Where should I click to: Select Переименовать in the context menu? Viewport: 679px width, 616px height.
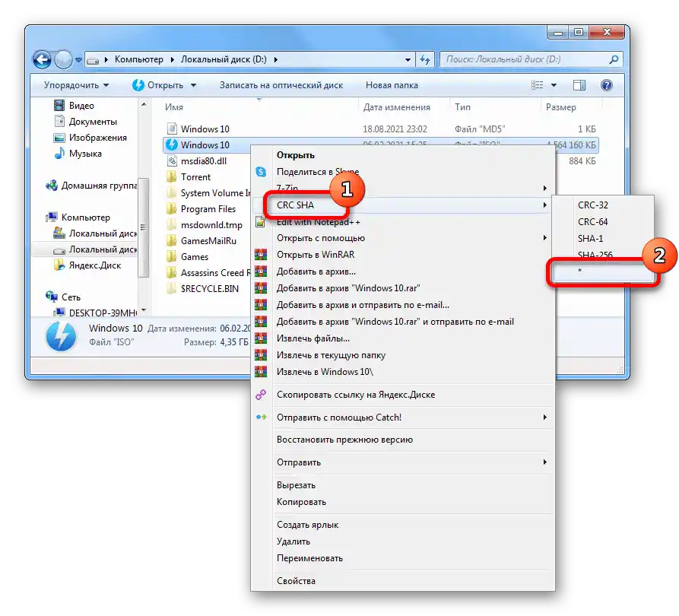[x=403, y=558]
